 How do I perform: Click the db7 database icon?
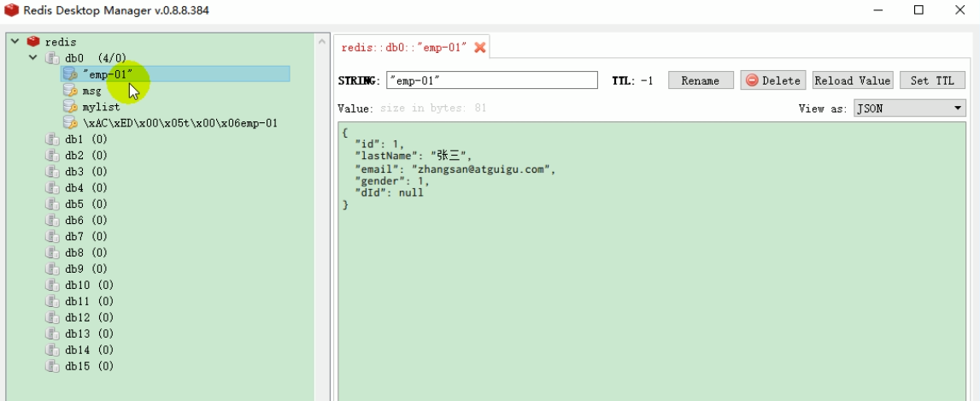[52, 237]
